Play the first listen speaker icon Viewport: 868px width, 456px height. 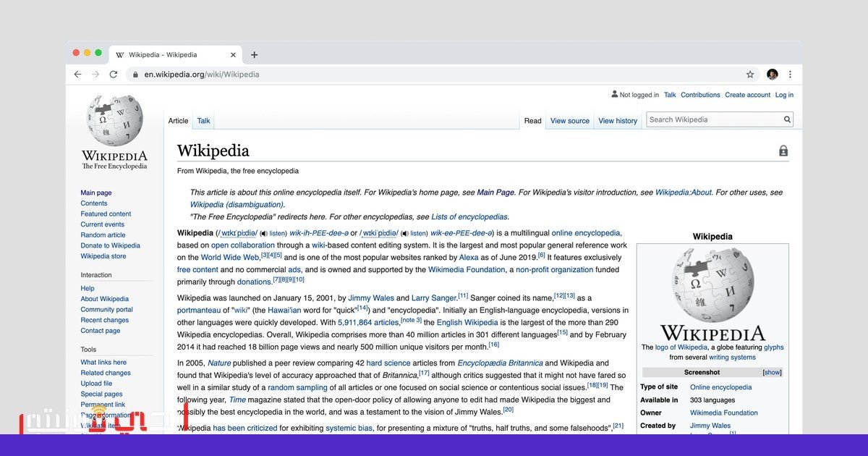[x=263, y=234]
